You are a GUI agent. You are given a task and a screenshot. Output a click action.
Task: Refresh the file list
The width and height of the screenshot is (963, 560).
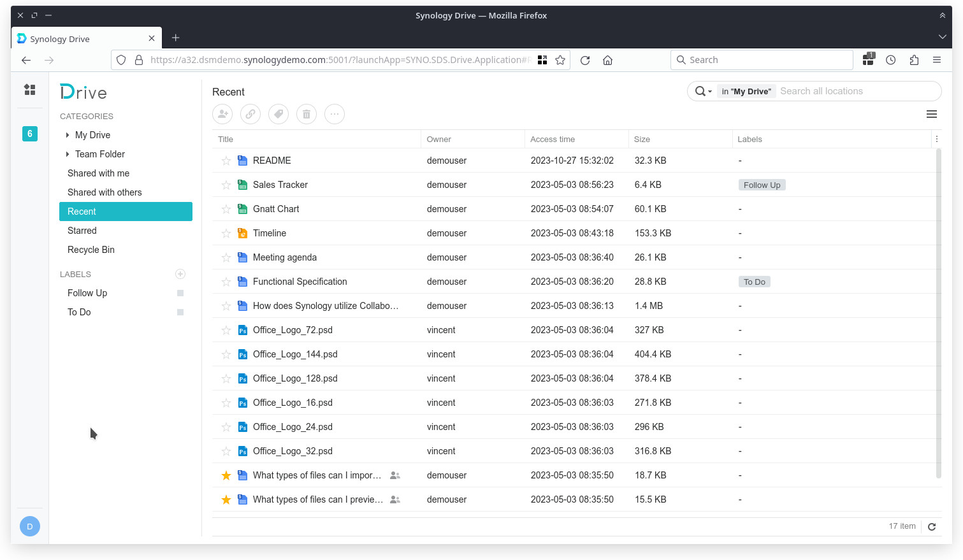tap(932, 527)
